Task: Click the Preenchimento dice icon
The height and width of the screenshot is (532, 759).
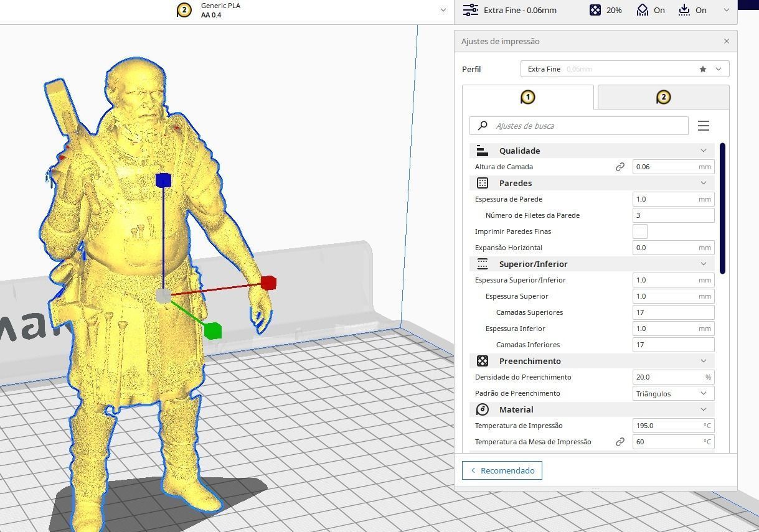Action: 482,360
